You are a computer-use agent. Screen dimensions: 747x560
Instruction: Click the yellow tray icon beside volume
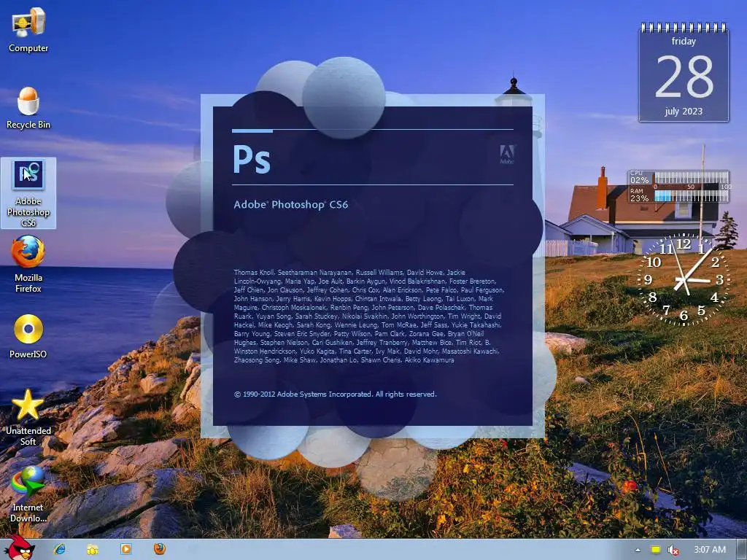click(656, 550)
